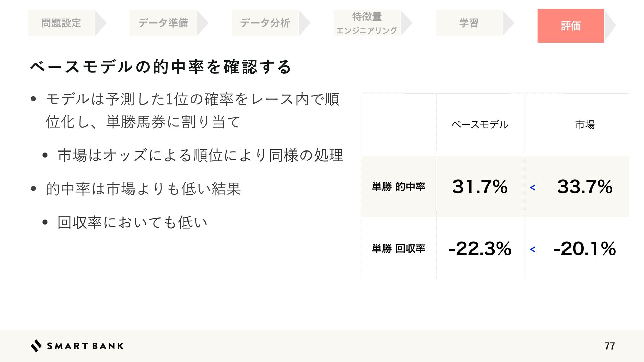Click the slide page number 77

click(609, 346)
